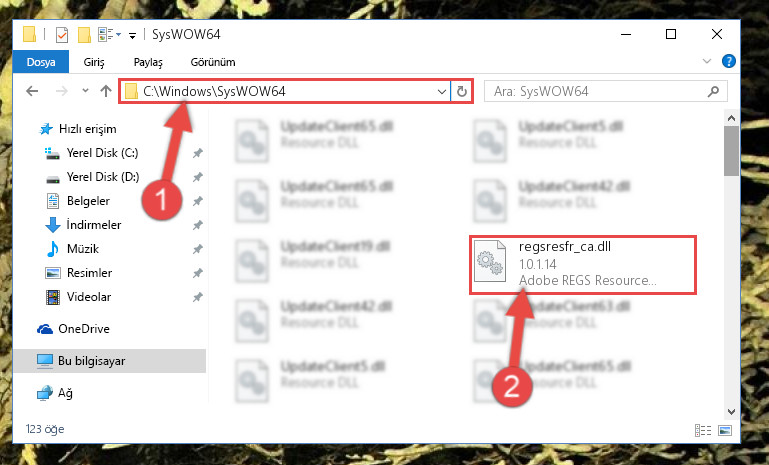This screenshot has width=769, height=465.
Task: Go up one folder level
Action: coord(105,91)
